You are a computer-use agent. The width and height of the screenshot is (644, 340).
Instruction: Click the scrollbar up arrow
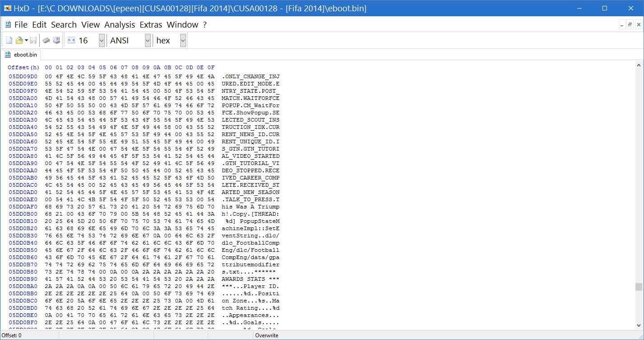638,66
